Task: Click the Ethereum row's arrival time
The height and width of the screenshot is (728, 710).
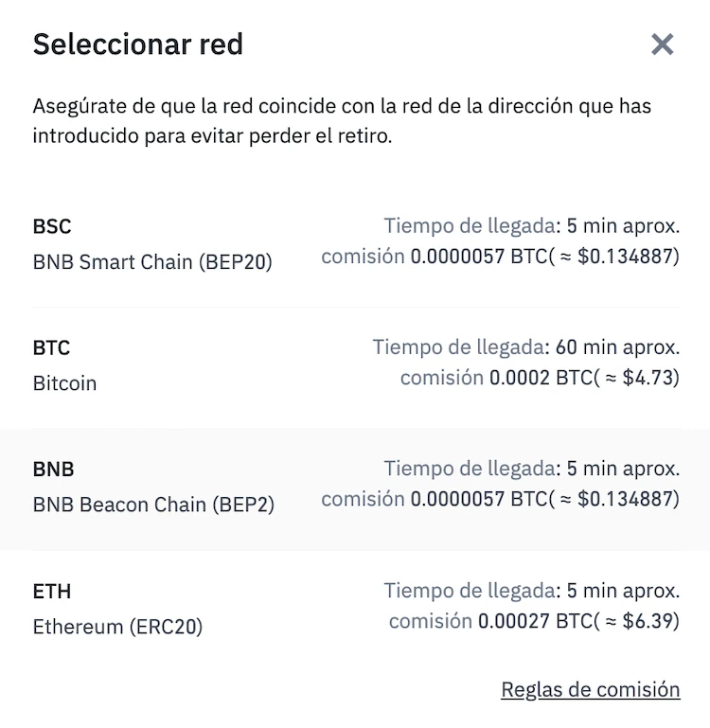Action: tap(622, 591)
